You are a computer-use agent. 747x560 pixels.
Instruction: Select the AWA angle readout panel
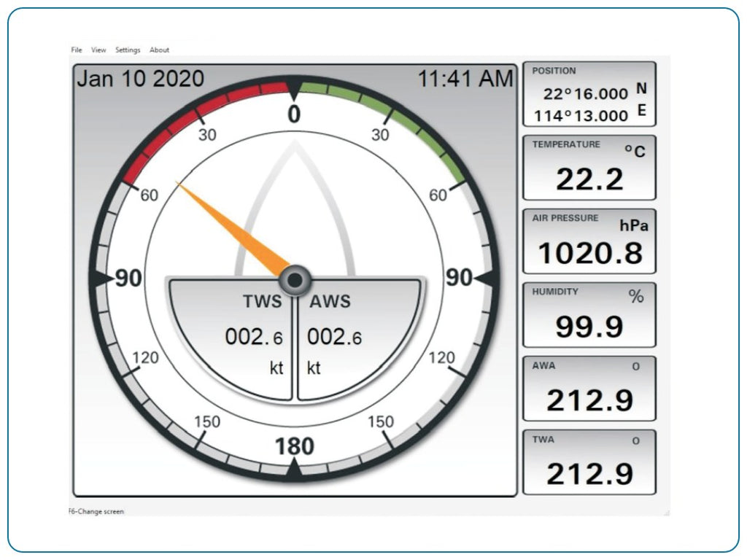point(587,388)
